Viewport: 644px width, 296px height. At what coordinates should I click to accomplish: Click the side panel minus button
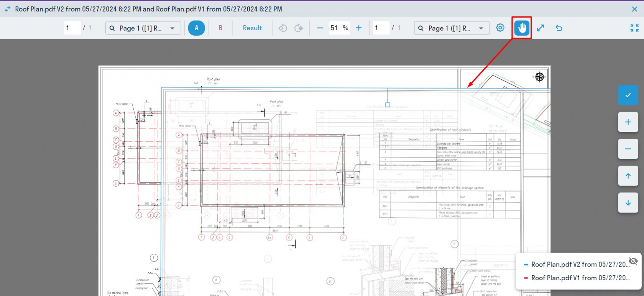click(628, 149)
